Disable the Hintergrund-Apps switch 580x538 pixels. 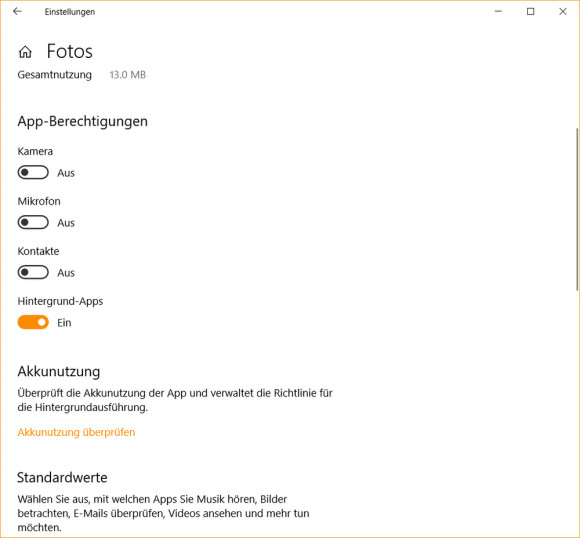point(33,322)
